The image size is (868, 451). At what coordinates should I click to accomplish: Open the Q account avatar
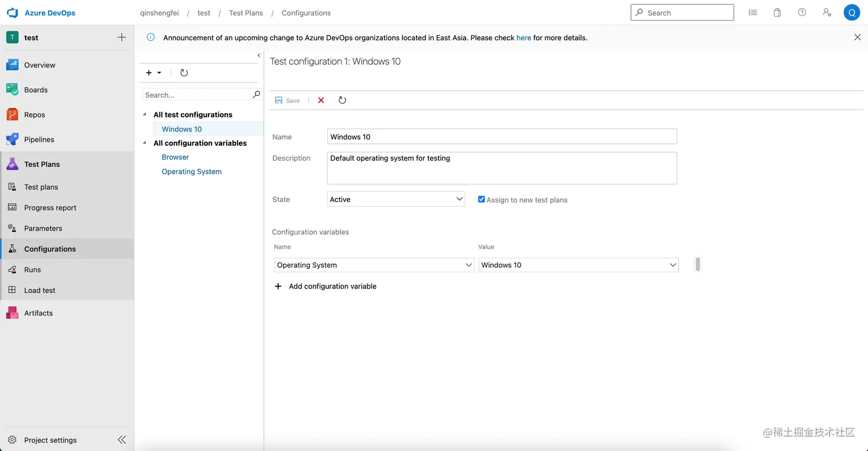tap(851, 13)
